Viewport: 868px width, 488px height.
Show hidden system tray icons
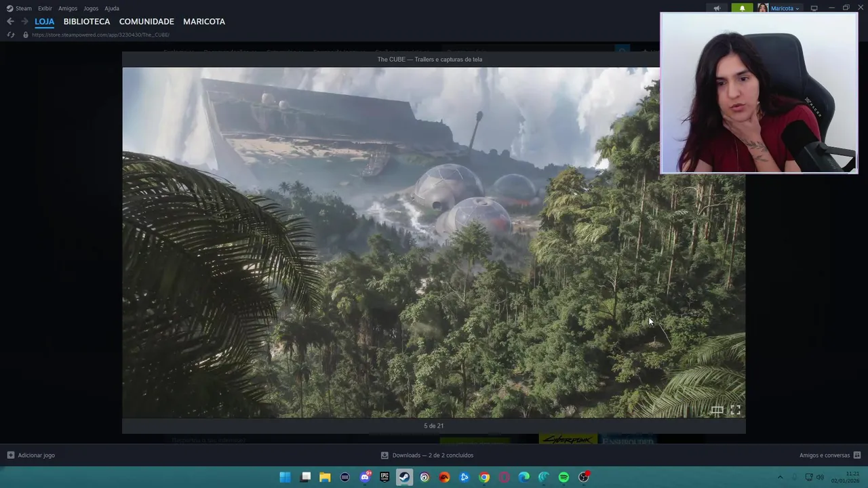point(780,477)
